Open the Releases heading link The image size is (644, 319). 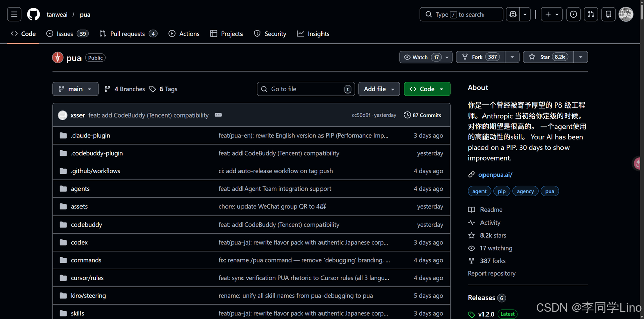(x=481, y=298)
